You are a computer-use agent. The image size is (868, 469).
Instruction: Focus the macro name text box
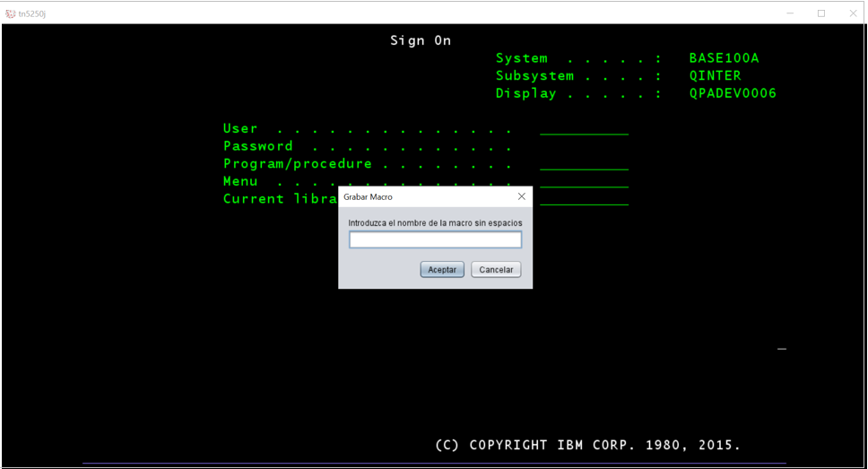pyautogui.click(x=435, y=240)
